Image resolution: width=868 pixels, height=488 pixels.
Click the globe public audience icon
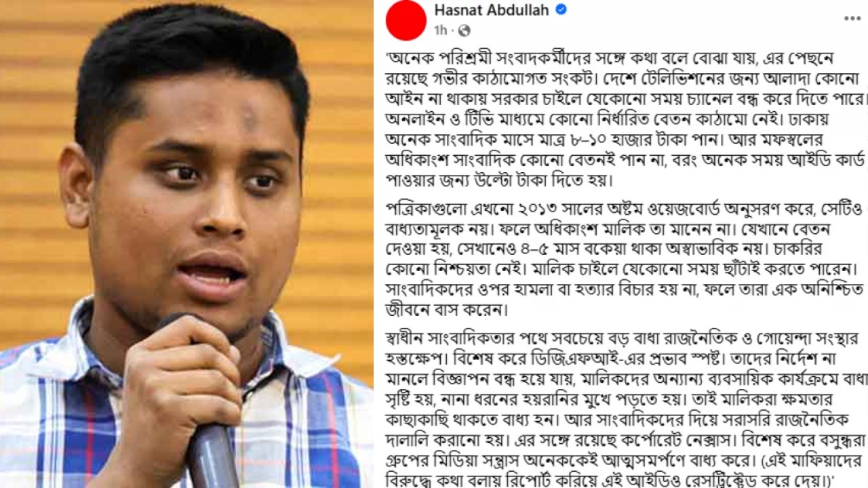pos(464,30)
